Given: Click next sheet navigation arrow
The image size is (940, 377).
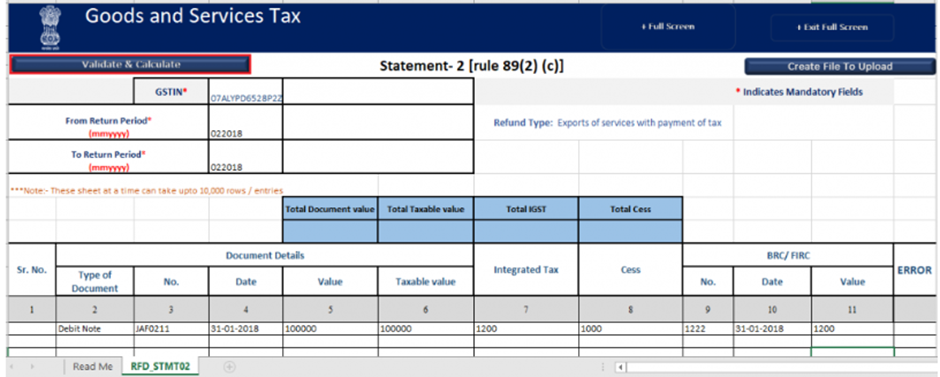Looking at the screenshot, I should pyautogui.click(x=33, y=367).
